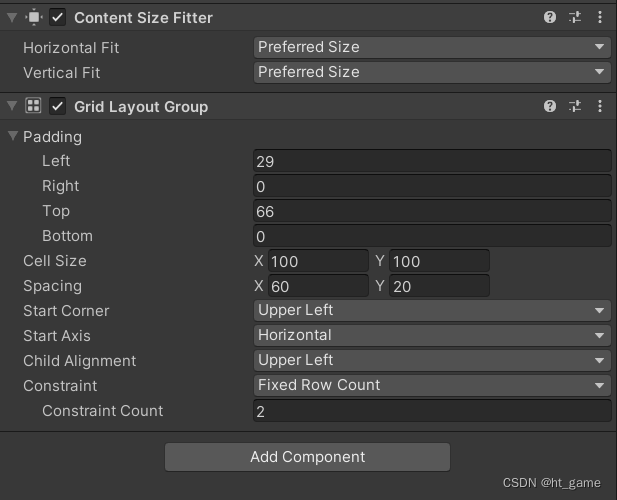Click the Child Alignment label
Image resolution: width=617 pixels, height=500 pixels.
79,361
